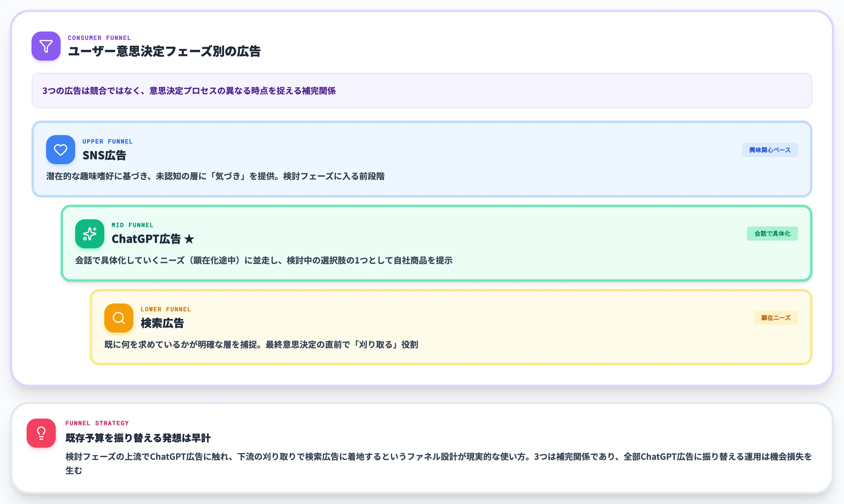The image size is (844, 504).
Task: Click the CONSUMER FUNNEL label
Action: (99, 38)
